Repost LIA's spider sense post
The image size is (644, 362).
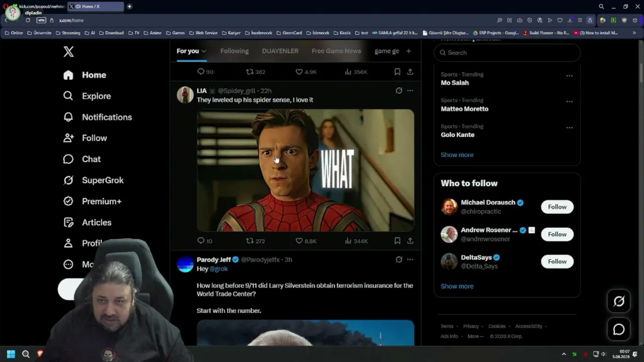(255, 241)
